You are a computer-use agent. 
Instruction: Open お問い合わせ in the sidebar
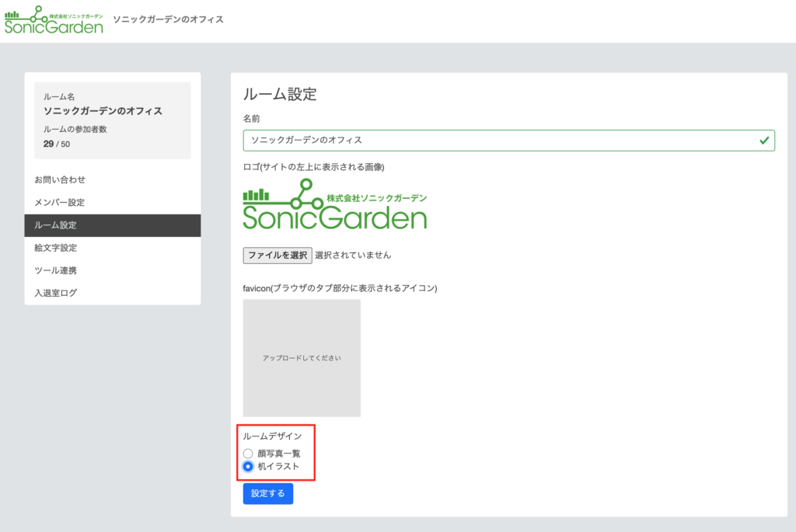112,179
